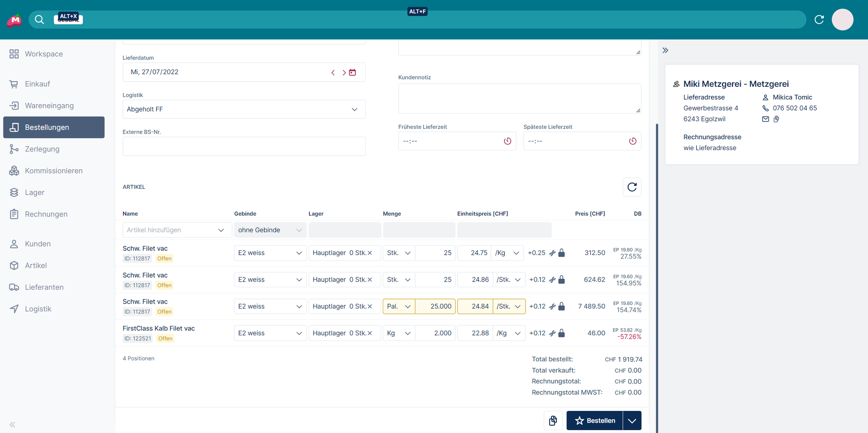
Task: Open the Pal. unit dropdown in third row
Action: [x=407, y=306]
